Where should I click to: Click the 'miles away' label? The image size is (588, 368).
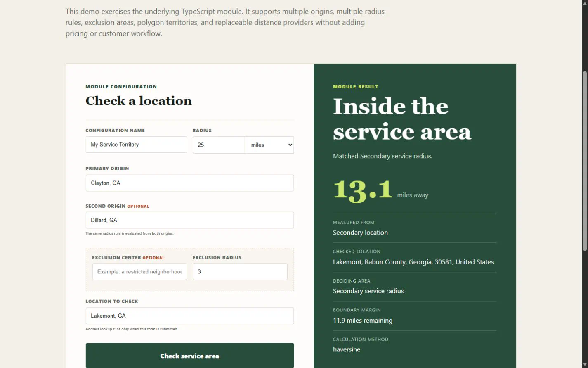click(413, 195)
